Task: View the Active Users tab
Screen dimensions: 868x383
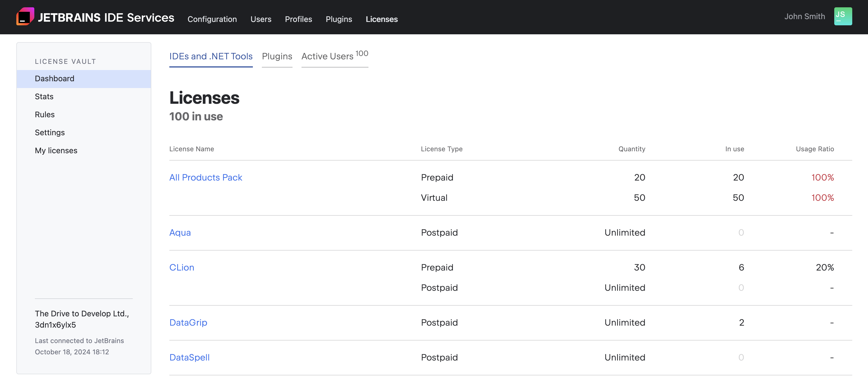Action: tap(327, 56)
